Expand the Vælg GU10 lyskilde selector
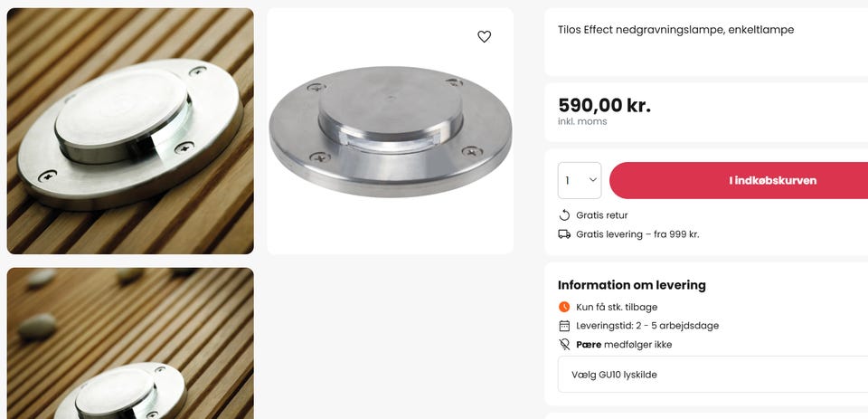The width and height of the screenshot is (868, 419). 712,375
